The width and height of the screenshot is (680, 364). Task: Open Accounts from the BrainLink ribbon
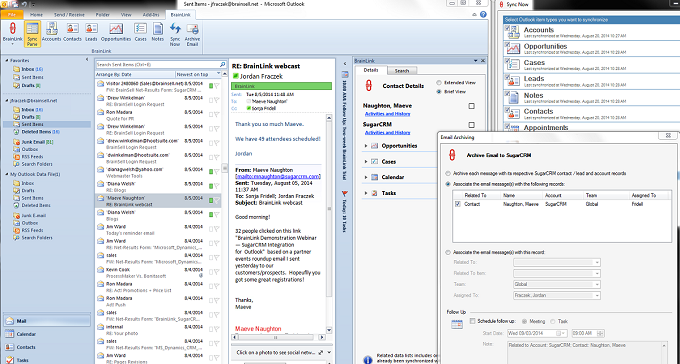click(52, 33)
